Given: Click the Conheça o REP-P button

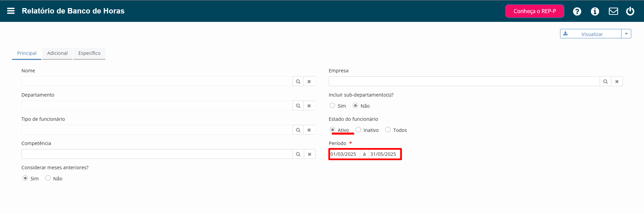Looking at the screenshot, I should pyautogui.click(x=535, y=11).
